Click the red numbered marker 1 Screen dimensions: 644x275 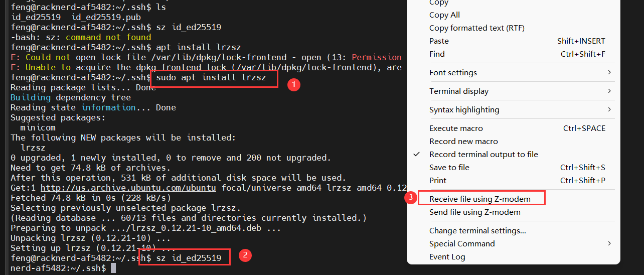coord(293,85)
